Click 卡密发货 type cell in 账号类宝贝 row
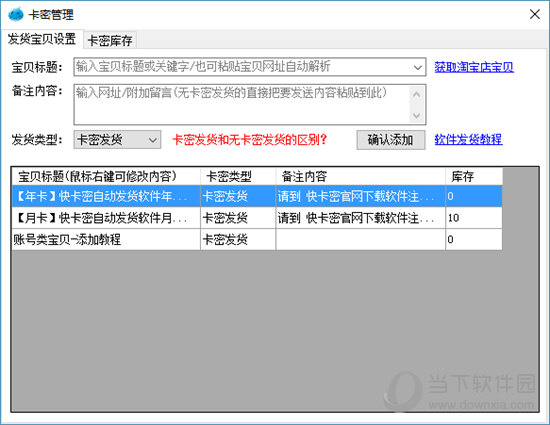This screenshot has height=425, width=550. point(238,240)
